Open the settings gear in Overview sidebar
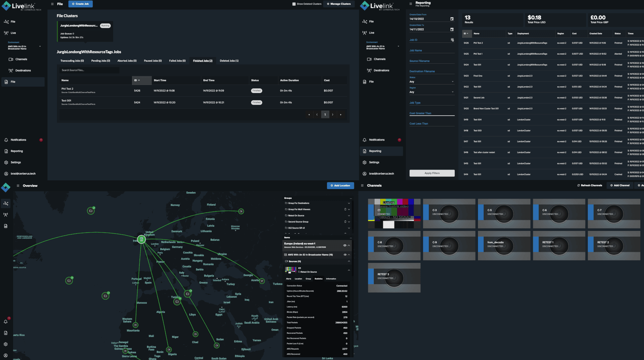644x360 pixels. pos(6,344)
